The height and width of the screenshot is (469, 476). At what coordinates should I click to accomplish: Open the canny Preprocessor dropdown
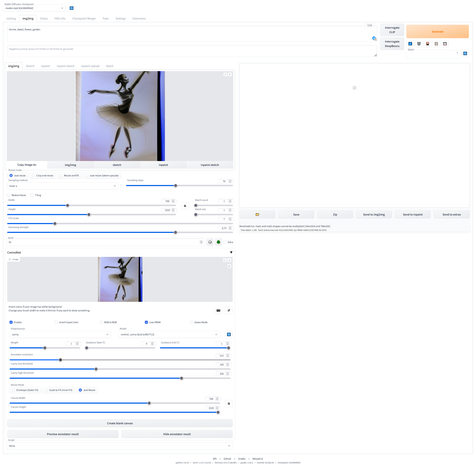coord(60,335)
